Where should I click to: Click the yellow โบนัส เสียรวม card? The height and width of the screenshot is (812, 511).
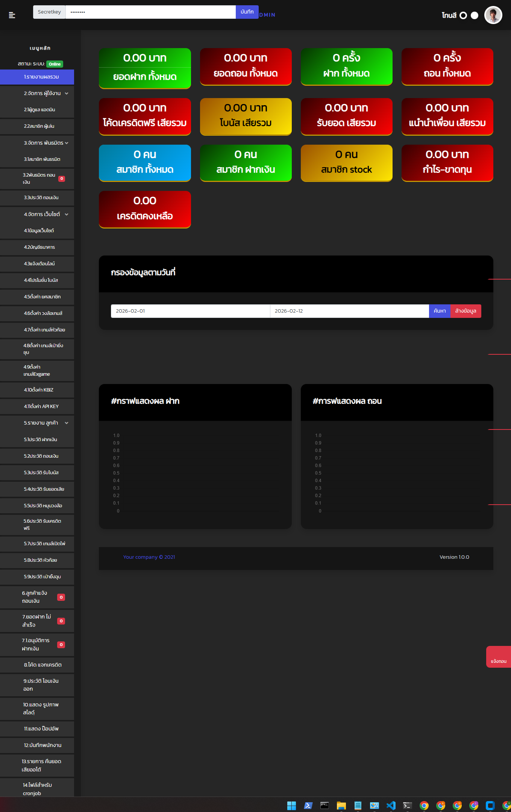point(246,116)
